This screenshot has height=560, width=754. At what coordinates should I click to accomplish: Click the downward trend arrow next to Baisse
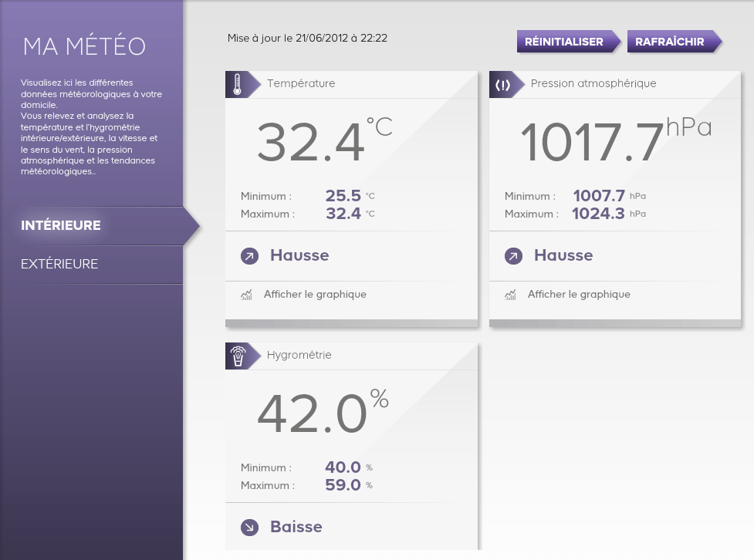tap(249, 528)
